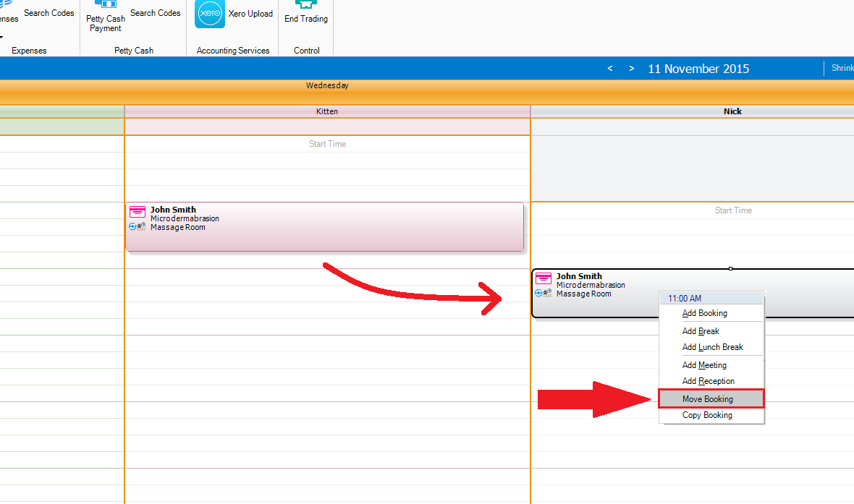The width and height of the screenshot is (854, 504).
Task: Pick Add Meeting from the context menu
Action: tap(704, 365)
